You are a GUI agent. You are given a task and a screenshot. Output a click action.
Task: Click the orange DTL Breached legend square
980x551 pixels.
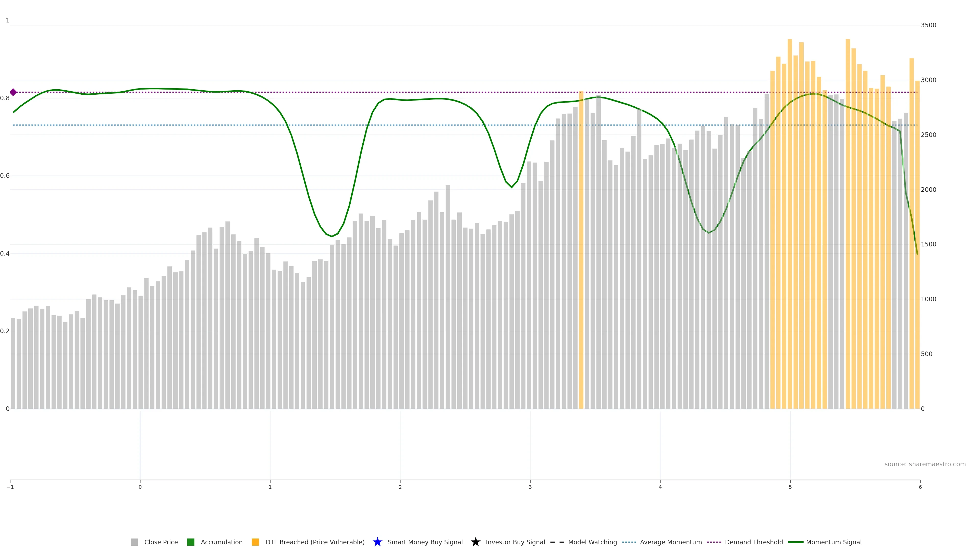[255, 542]
